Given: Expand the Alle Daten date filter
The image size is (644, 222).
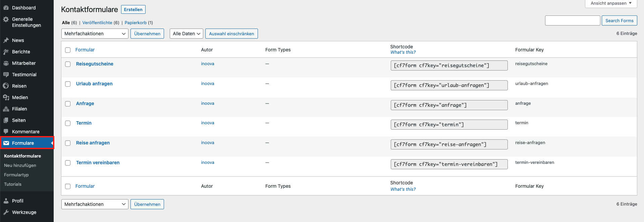Looking at the screenshot, I should [x=186, y=34].
